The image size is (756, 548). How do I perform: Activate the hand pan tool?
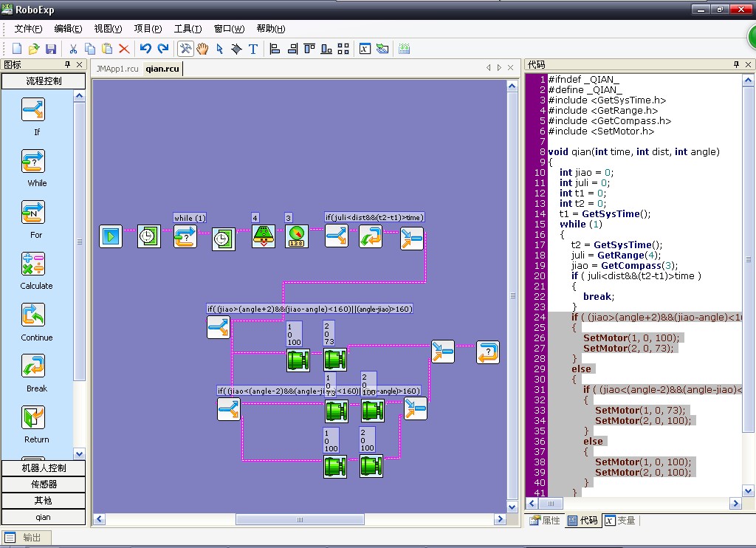click(202, 49)
